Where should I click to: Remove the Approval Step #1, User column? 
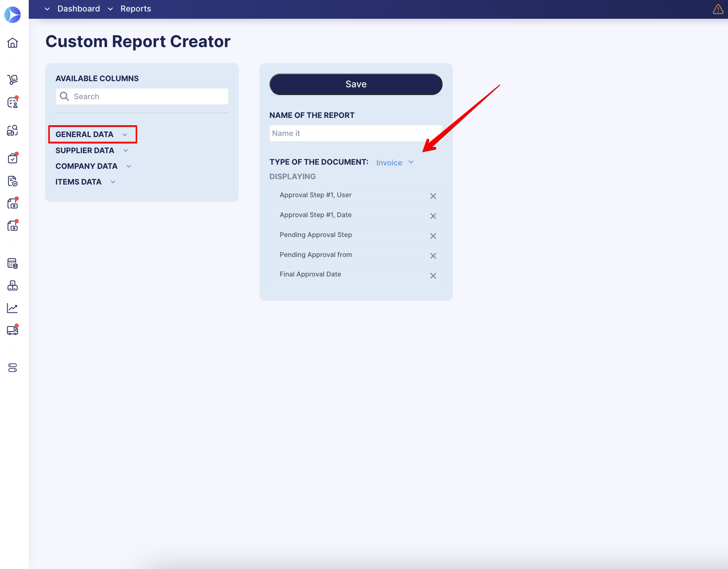tap(433, 196)
